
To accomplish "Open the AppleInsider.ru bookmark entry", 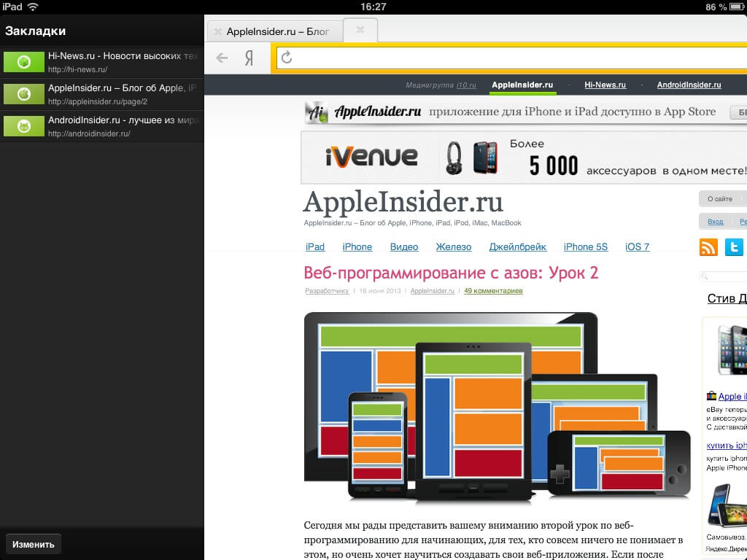I will (102, 94).
